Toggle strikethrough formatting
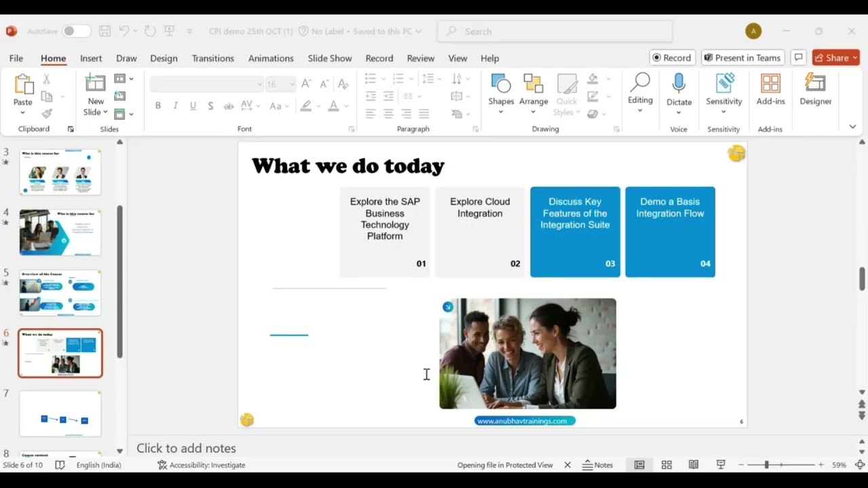This screenshot has width=868, height=488. click(229, 106)
